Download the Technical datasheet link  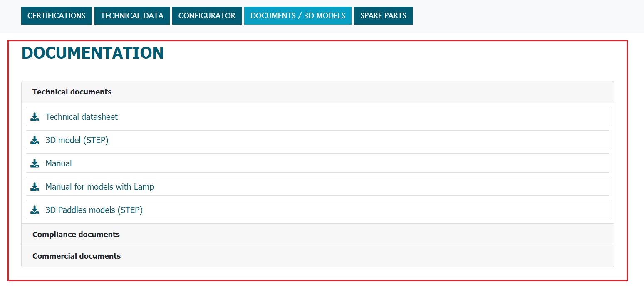[82, 117]
